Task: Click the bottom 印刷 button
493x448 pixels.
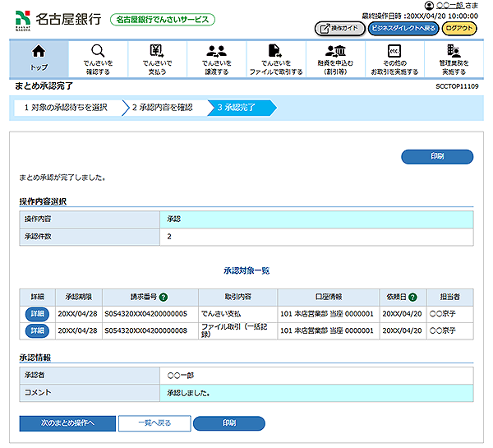Action: coord(229,423)
